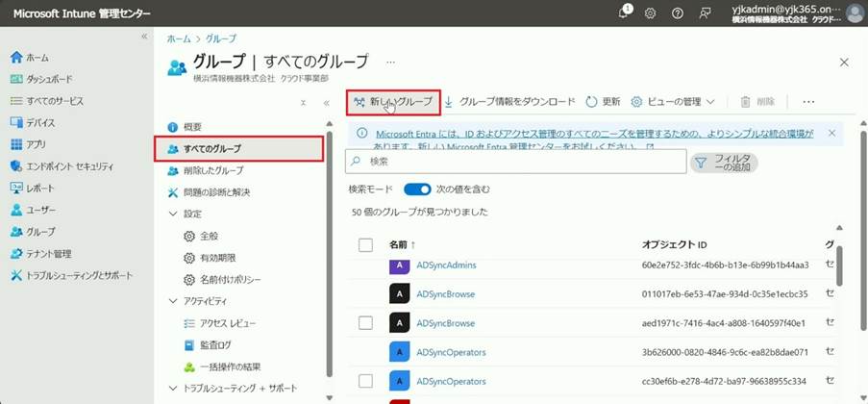
Task: Click the group table vertical scrollbar
Action: (x=840, y=266)
